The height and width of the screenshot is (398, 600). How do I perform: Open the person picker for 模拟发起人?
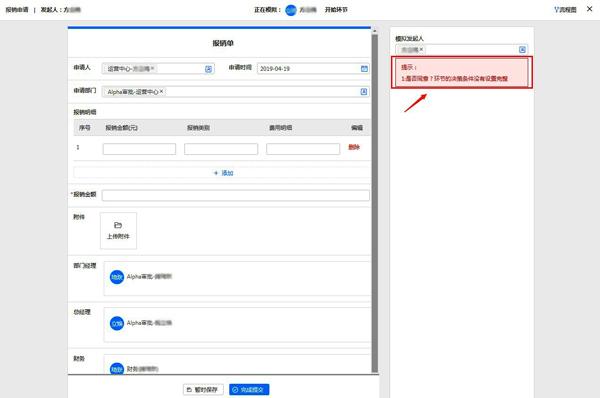[x=522, y=50]
